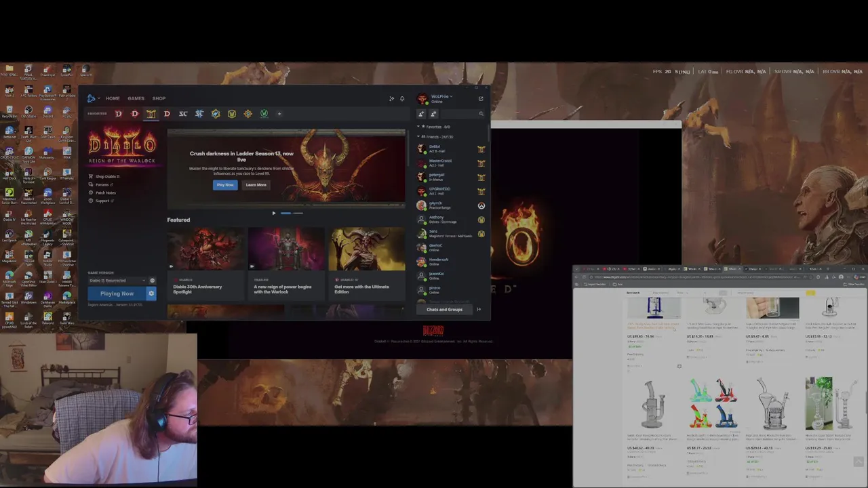This screenshot has width=868, height=488.
Task: Click the Learn More banner button
Action: (x=256, y=185)
